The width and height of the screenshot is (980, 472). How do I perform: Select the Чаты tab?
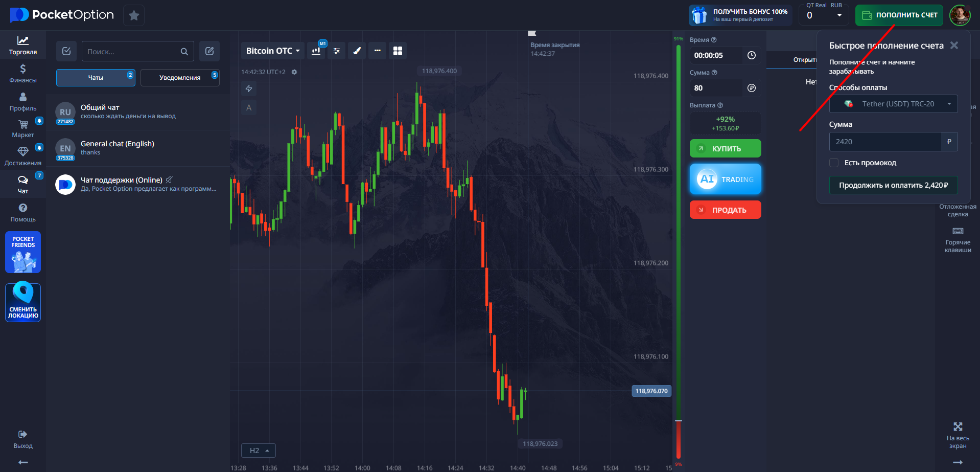(x=96, y=78)
